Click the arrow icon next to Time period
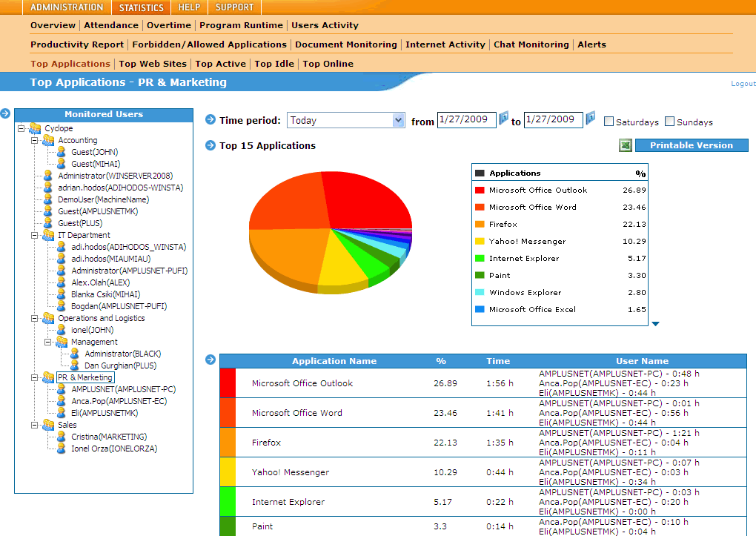Viewport: 756px width, 536px height. (210, 119)
